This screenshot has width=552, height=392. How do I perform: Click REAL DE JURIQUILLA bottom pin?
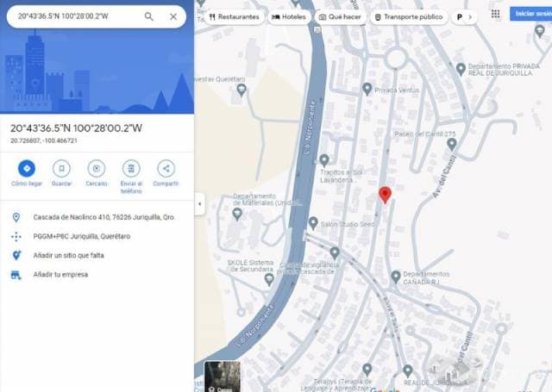click(x=408, y=370)
